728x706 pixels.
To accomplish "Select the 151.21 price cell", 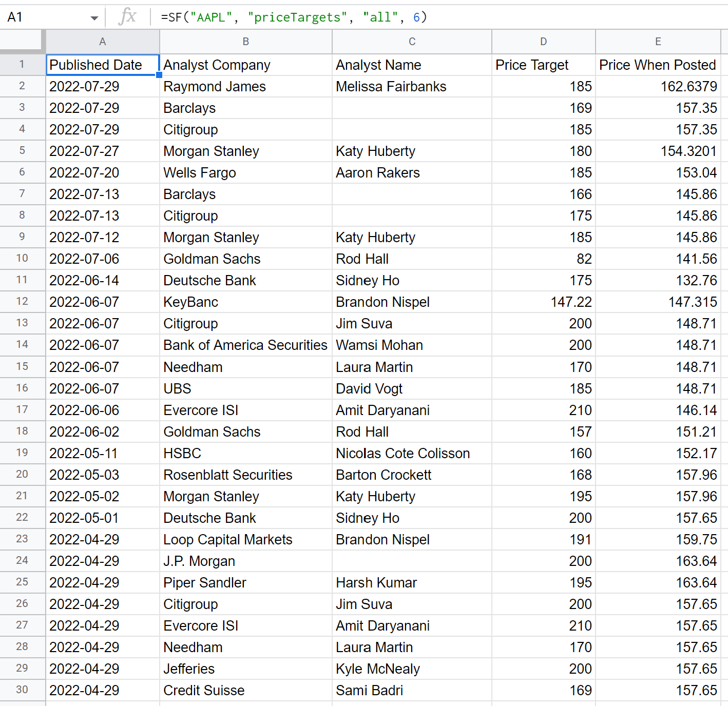I will click(x=658, y=432).
